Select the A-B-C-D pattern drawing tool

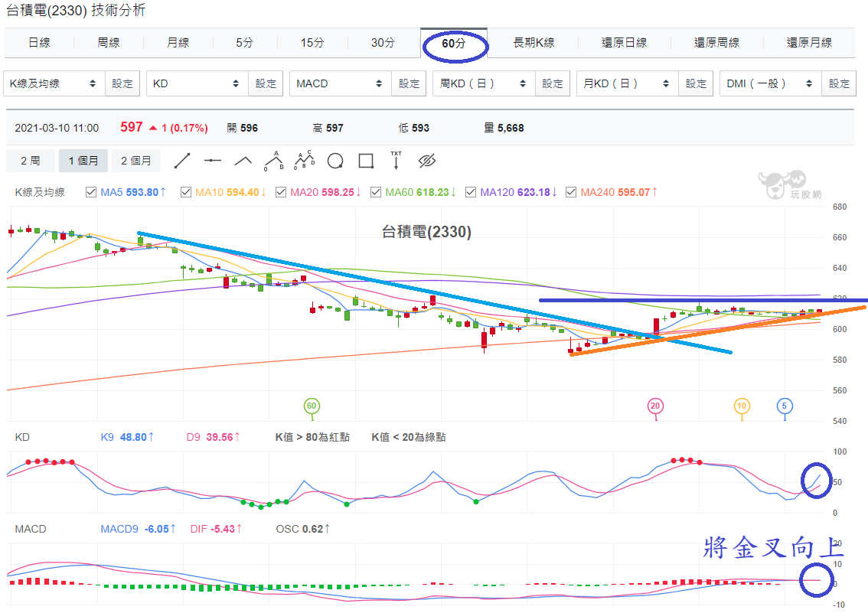(305, 161)
